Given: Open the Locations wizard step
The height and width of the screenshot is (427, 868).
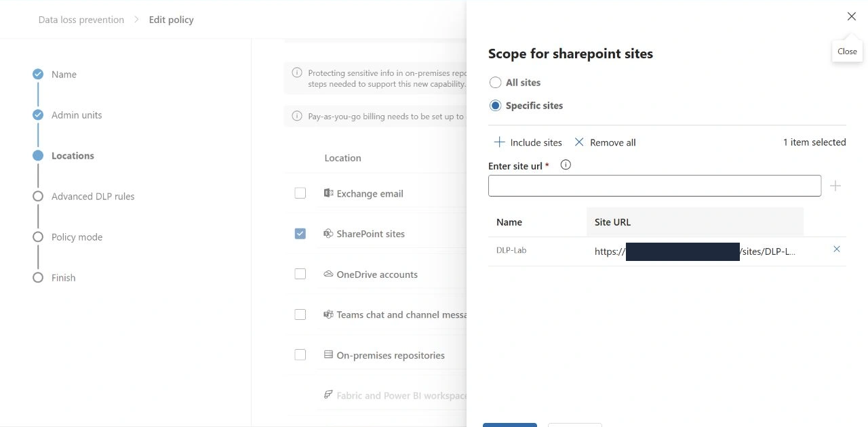Looking at the screenshot, I should pos(73,156).
